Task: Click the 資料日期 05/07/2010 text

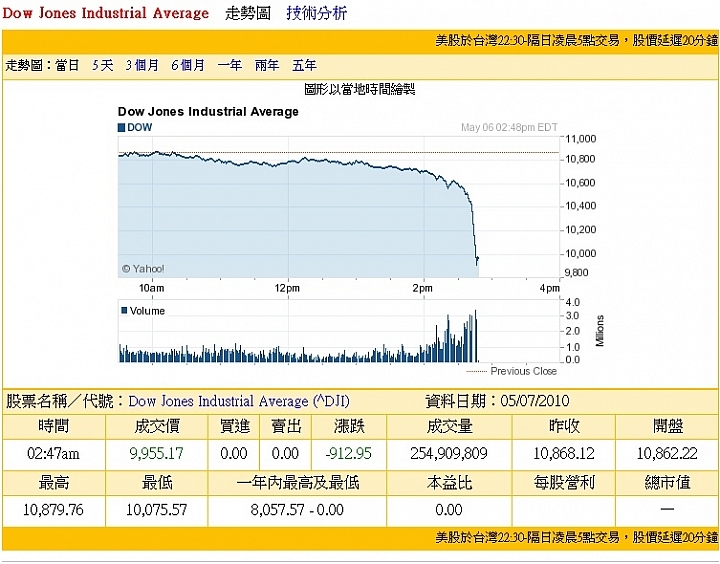Action: click(497, 401)
